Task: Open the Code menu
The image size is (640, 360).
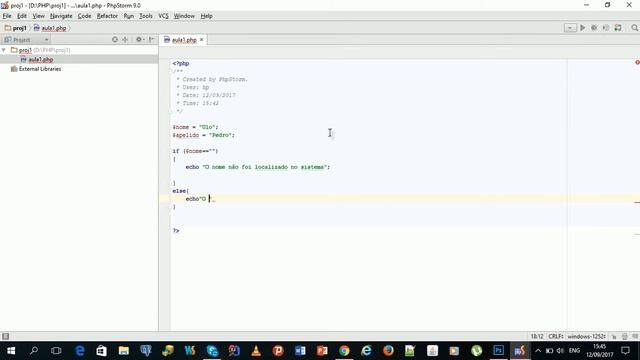Action: point(84,16)
